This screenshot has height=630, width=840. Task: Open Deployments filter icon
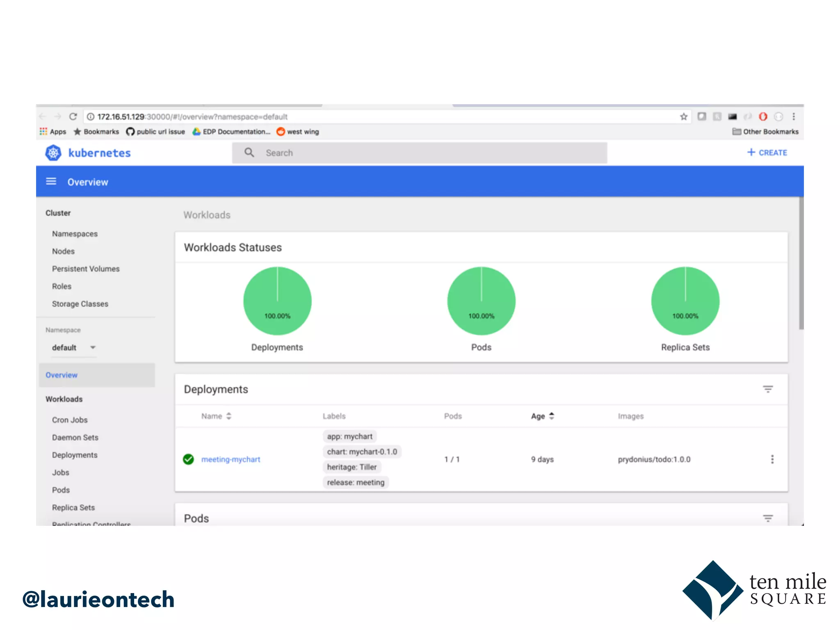(x=768, y=389)
